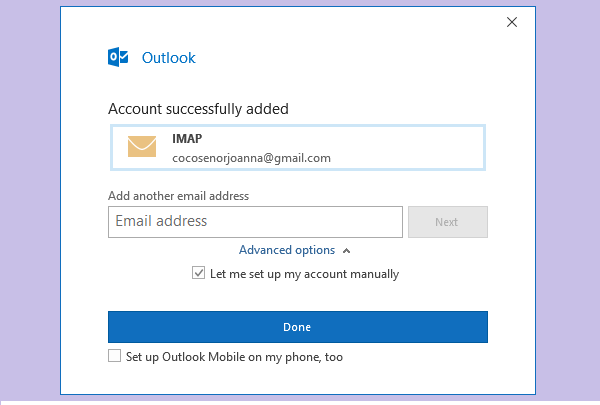The image size is (600, 405).
Task: Click the envelope icon of IMAP account
Action: coord(142,146)
